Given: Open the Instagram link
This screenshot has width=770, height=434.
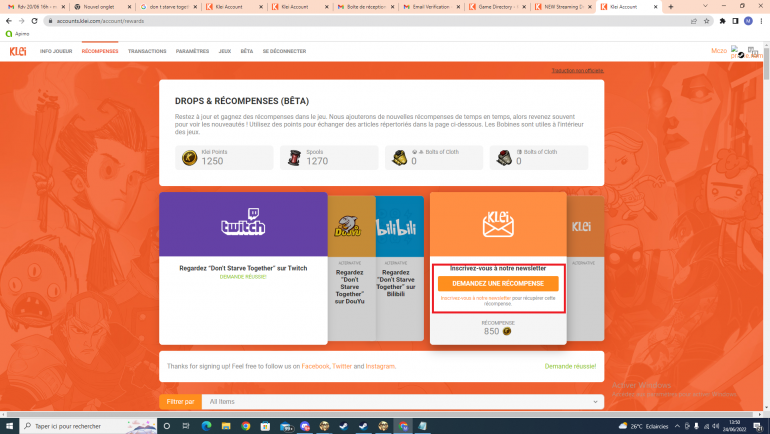Looking at the screenshot, I should 380,366.
